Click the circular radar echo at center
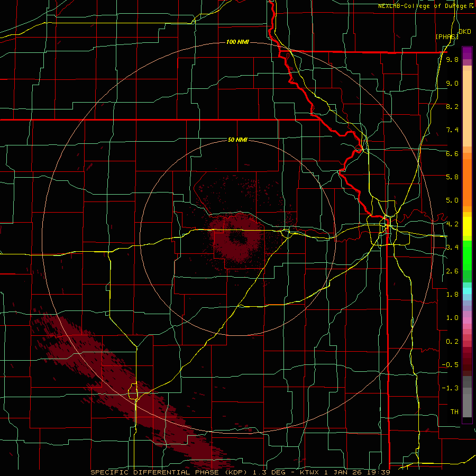 237,239
